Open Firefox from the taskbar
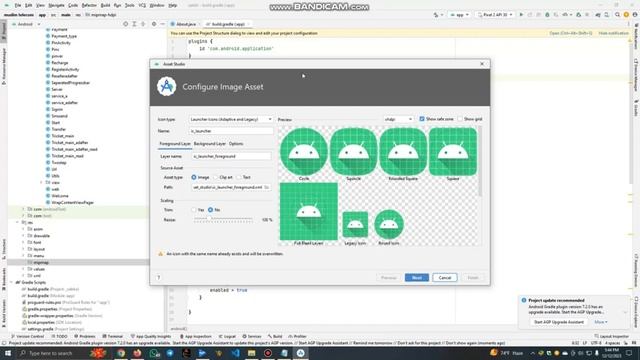Viewport: 640px width, 360px height. (138, 353)
